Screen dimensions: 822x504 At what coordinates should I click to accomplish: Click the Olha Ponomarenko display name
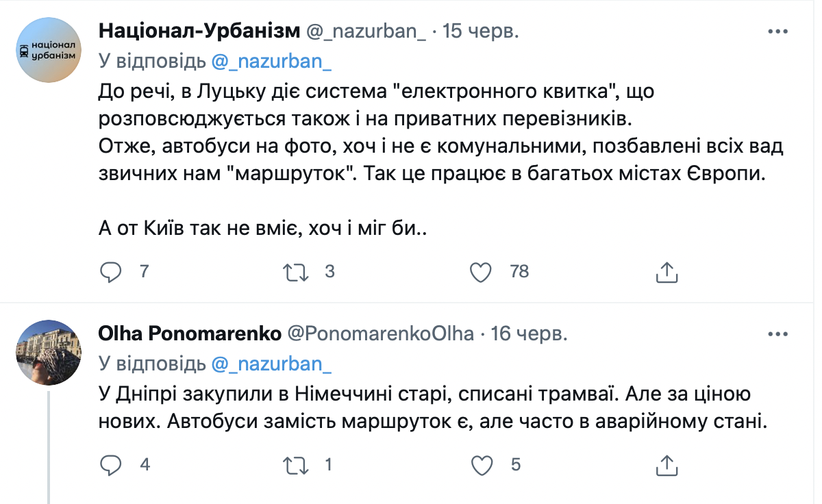190,334
